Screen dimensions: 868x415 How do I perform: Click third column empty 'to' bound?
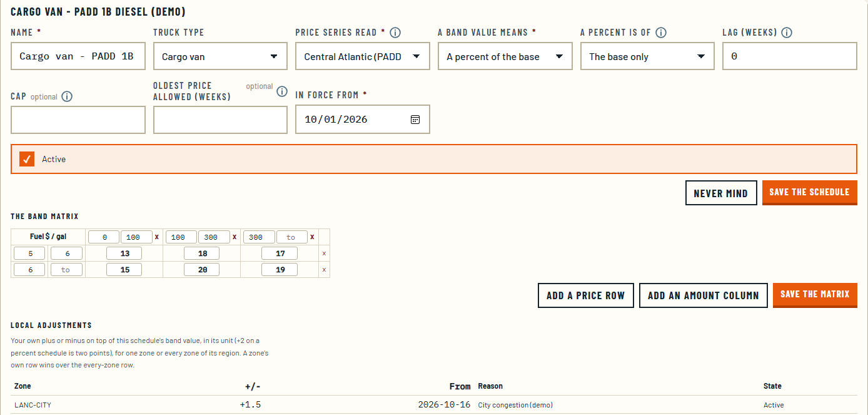[291, 237]
